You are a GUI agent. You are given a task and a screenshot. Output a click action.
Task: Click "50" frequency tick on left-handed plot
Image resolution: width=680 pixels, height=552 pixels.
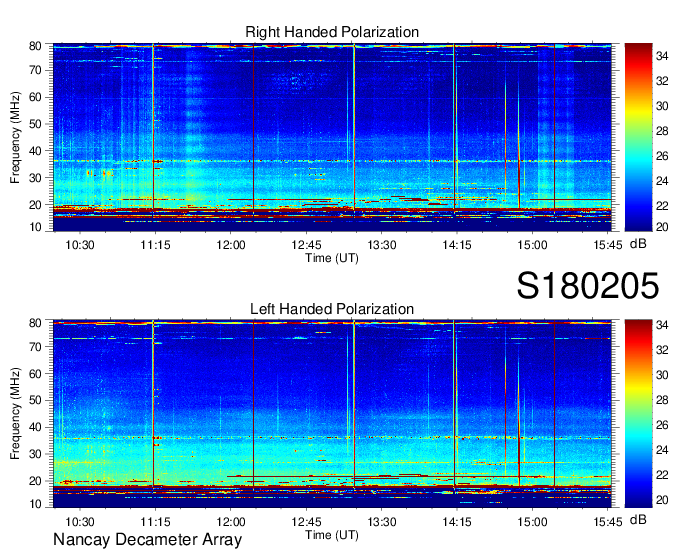pyautogui.click(x=35, y=400)
